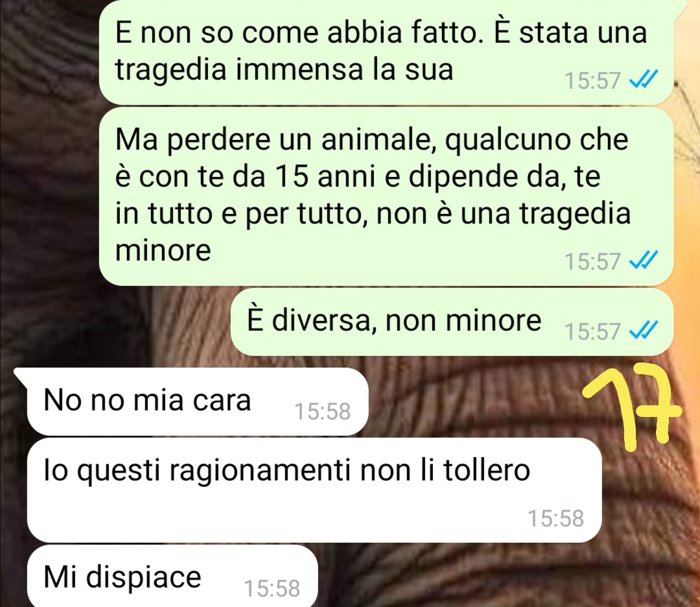
Task: Click the 15:57 timestamp under 'minore'
Action: (x=592, y=261)
